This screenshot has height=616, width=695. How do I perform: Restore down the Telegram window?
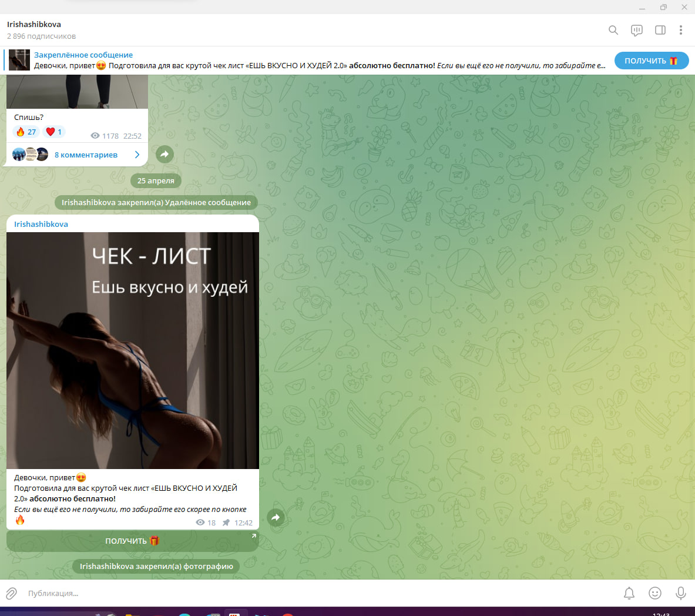point(663,8)
